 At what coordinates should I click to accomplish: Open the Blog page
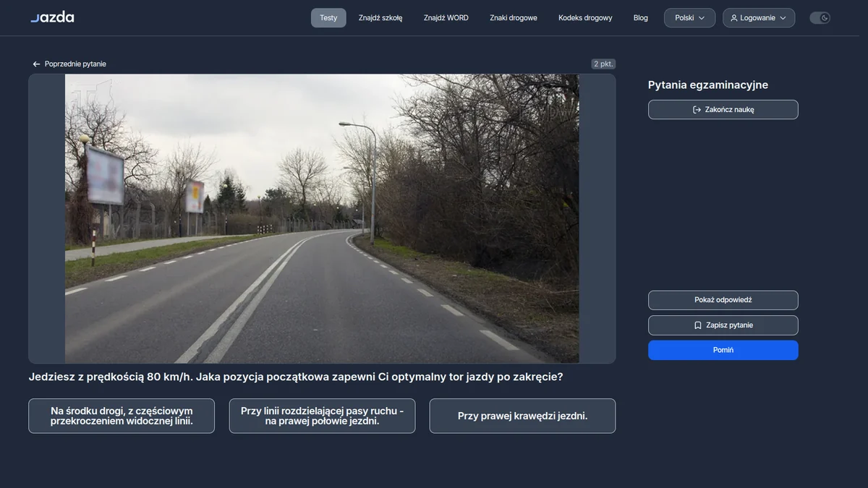[641, 18]
